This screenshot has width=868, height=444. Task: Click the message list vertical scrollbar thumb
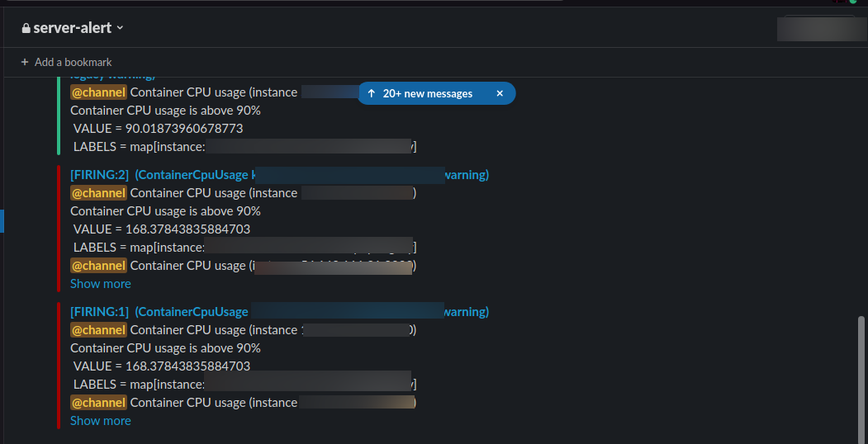pos(862,371)
